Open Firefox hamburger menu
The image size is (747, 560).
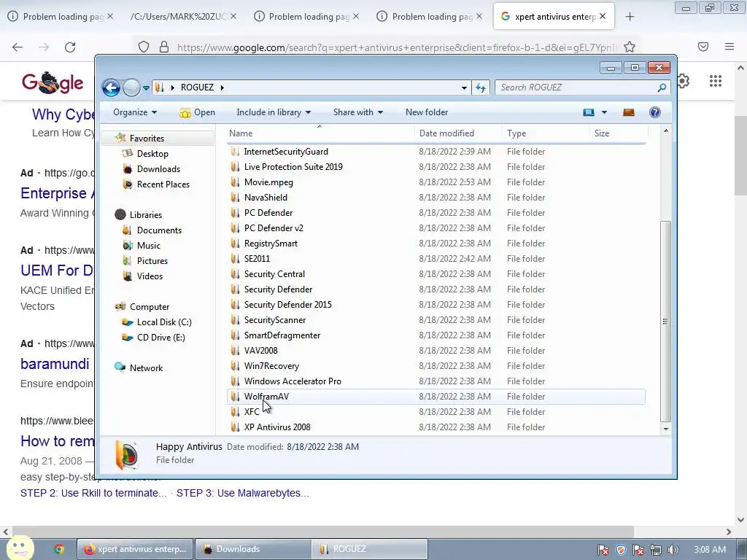(x=729, y=47)
